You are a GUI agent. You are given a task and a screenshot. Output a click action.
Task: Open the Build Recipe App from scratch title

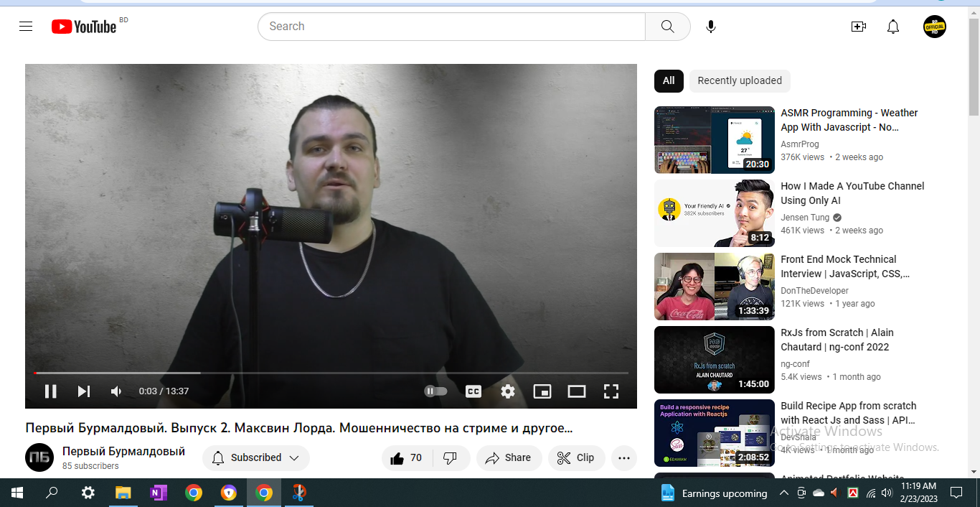849,413
